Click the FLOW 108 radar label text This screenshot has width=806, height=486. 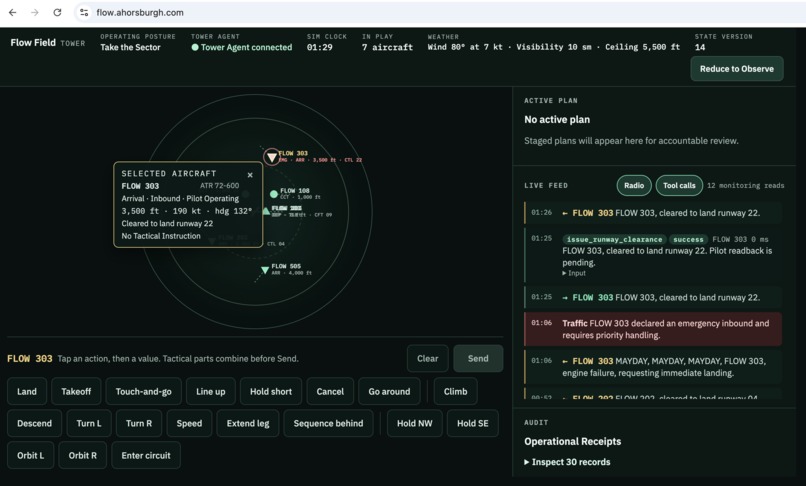(295, 190)
